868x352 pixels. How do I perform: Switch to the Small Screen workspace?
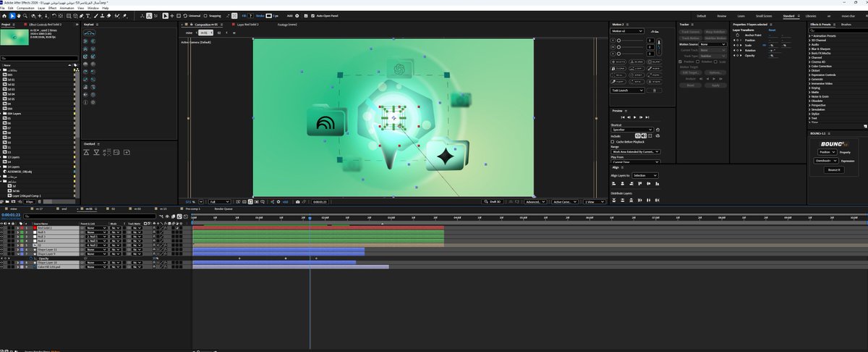coord(762,15)
